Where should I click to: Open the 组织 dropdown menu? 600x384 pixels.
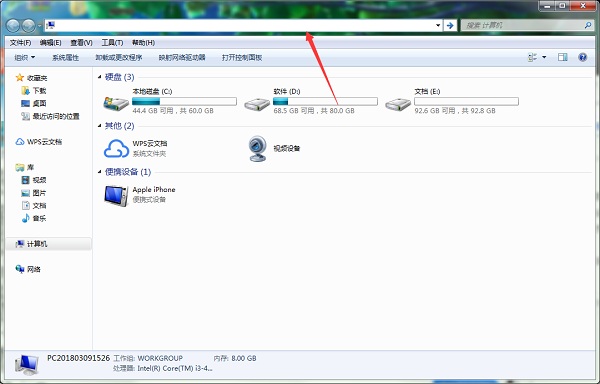(x=24, y=57)
